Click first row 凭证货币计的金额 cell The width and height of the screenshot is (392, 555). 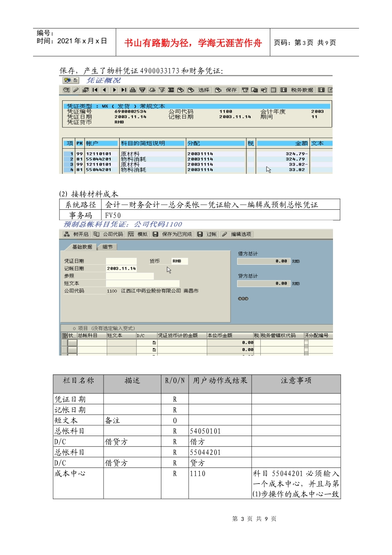[x=182, y=343]
